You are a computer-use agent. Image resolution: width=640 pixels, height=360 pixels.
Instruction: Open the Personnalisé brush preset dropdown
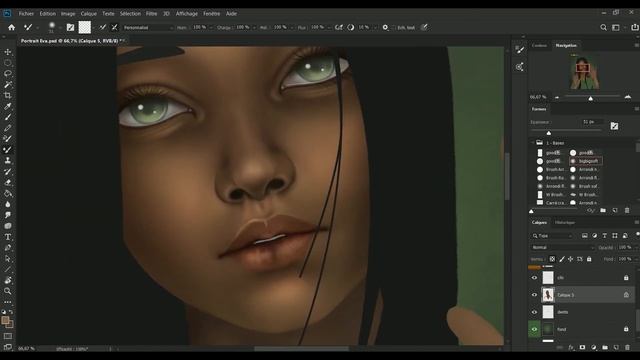(x=148, y=27)
